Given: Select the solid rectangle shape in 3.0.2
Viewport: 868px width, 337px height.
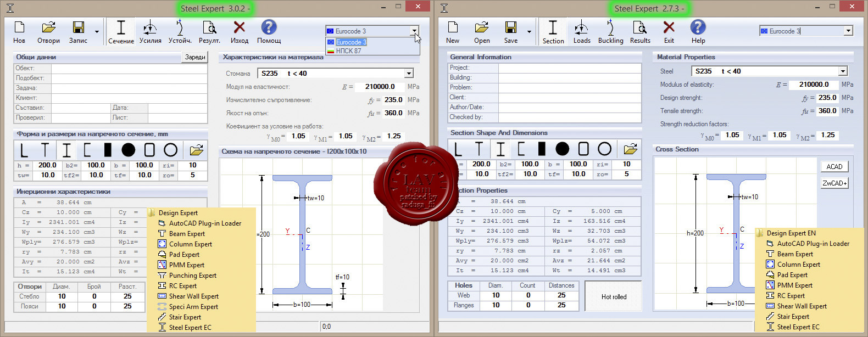Looking at the screenshot, I should [x=108, y=150].
